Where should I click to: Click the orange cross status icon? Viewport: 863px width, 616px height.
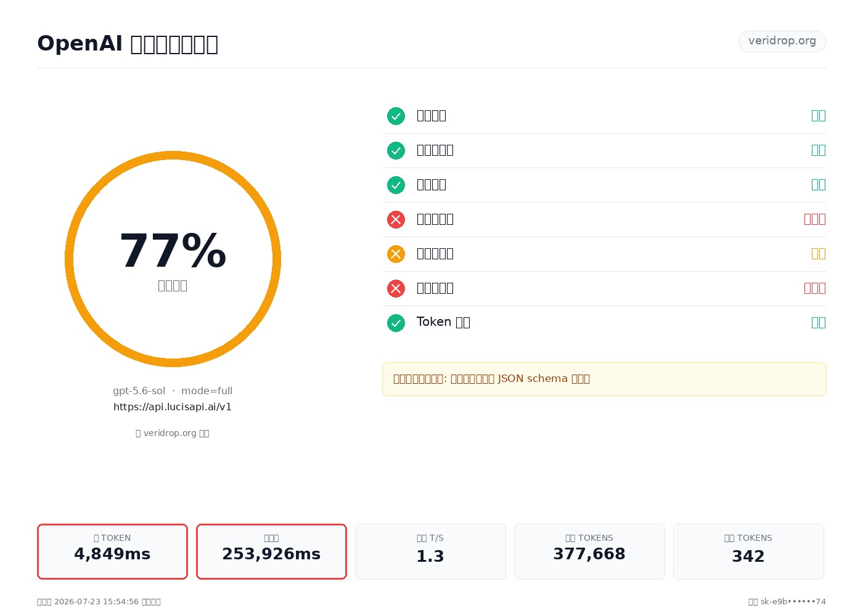pos(396,254)
